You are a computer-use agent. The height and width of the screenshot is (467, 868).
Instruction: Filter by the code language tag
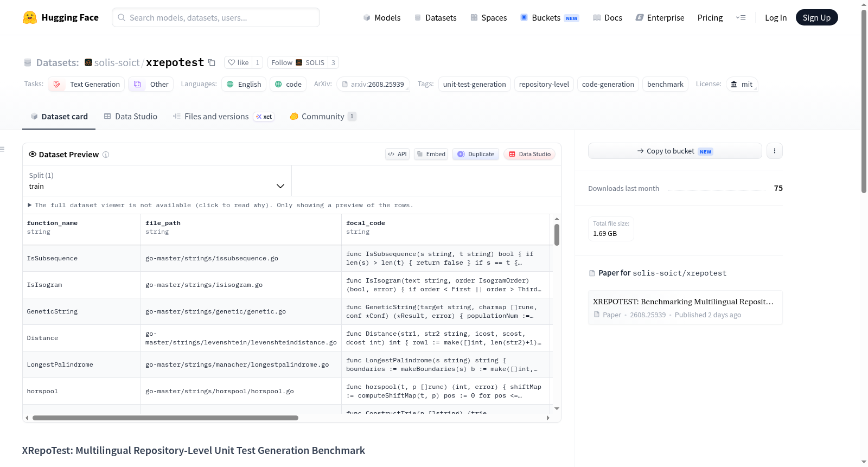[x=288, y=84]
